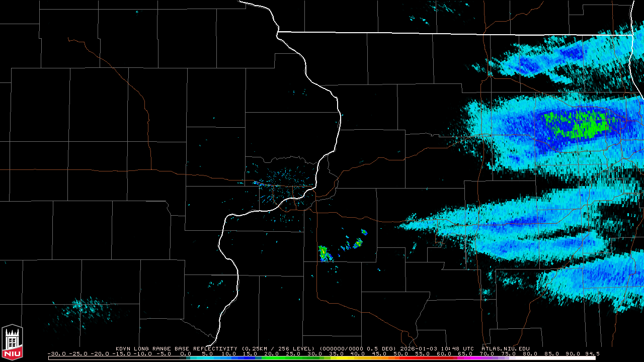Click the LONG RANGE BASE REFLECTIVITY title
Screen dimensions: 644x362
(x=186, y=348)
